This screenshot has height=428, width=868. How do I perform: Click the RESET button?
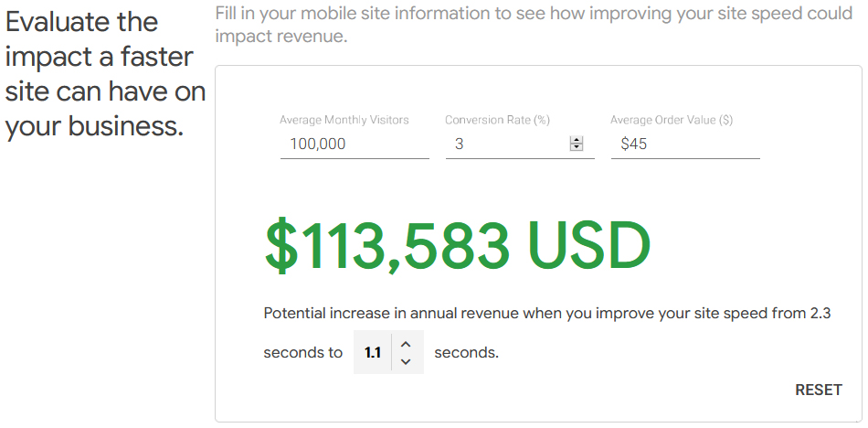tap(818, 390)
